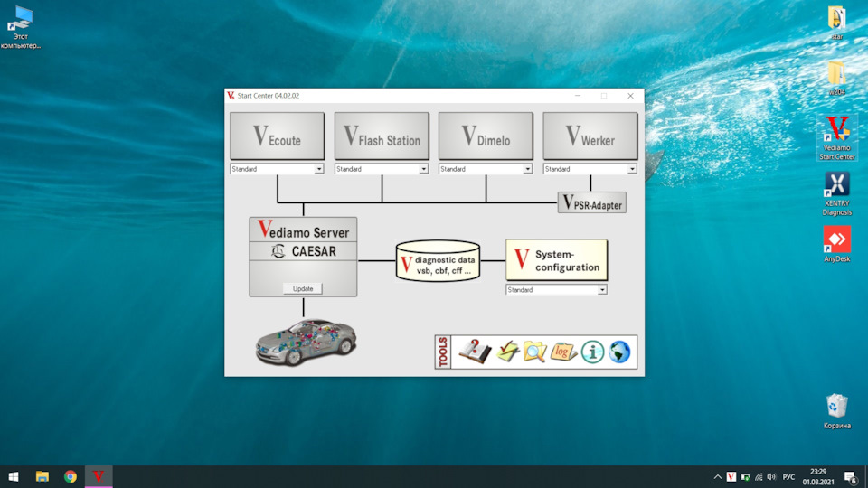Open the battery tray icon

pos(745,477)
